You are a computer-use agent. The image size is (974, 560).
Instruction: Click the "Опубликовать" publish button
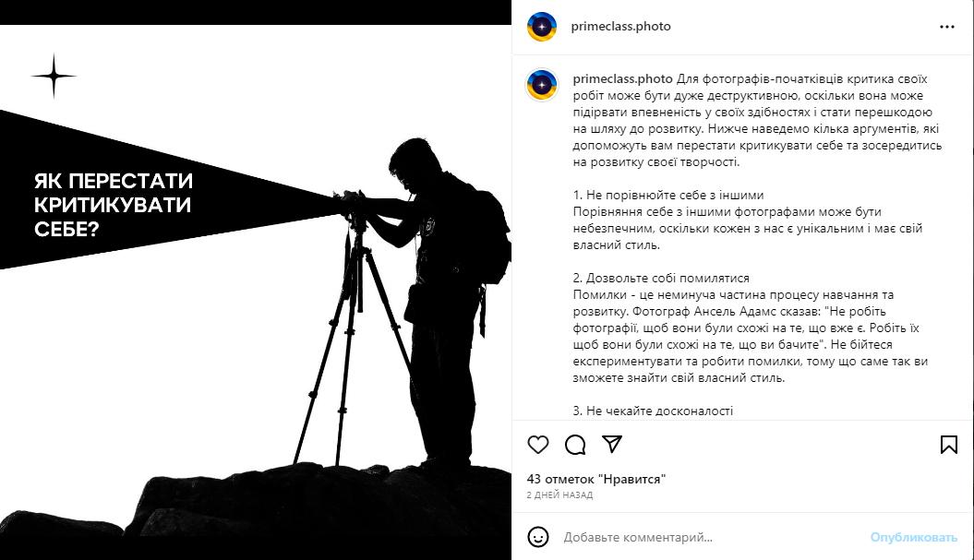pyautogui.click(x=913, y=537)
